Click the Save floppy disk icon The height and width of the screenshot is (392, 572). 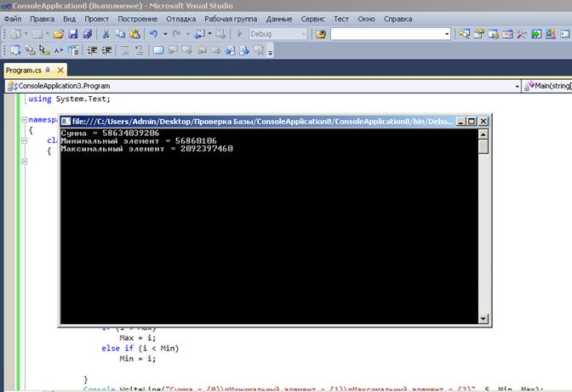[73, 34]
